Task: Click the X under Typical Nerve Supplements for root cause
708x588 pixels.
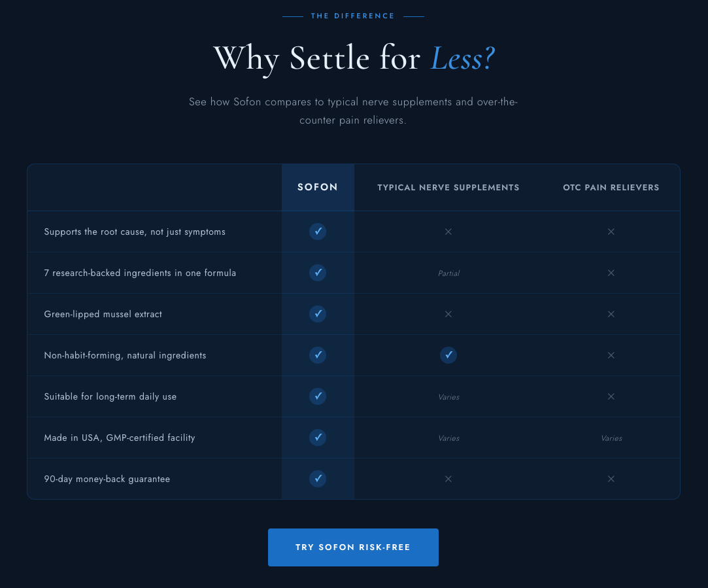Action: pyautogui.click(x=448, y=232)
